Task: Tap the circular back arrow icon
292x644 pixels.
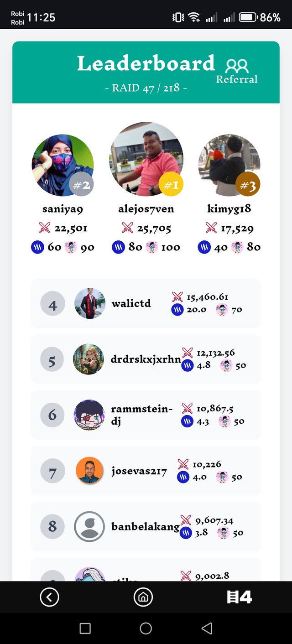Action: (x=49, y=597)
